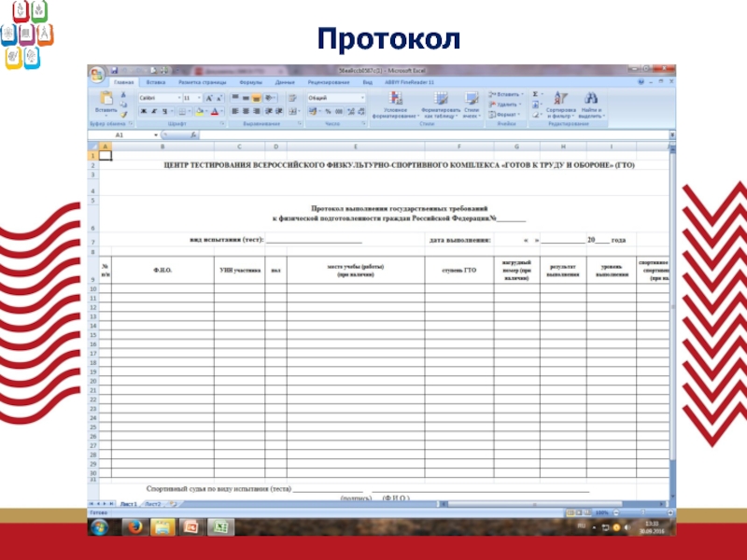Viewport: 747px width, 560px height.
Task: Open the font size dropdown
Action: coord(191,97)
